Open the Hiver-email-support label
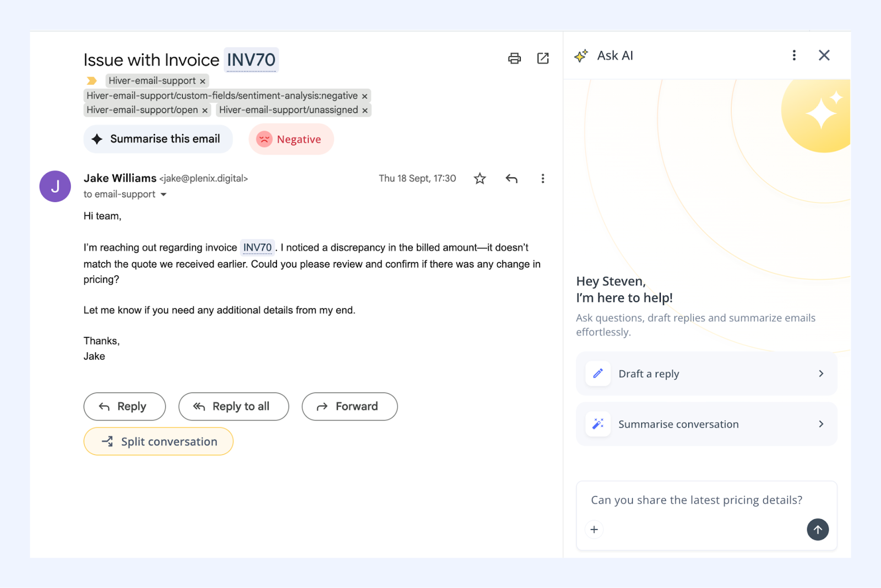881x588 pixels. [152, 81]
